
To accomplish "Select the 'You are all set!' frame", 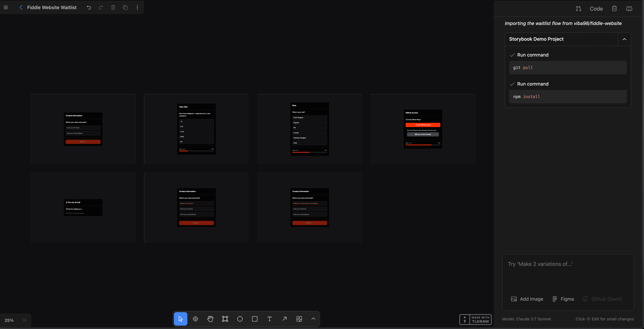I will click(83, 208).
